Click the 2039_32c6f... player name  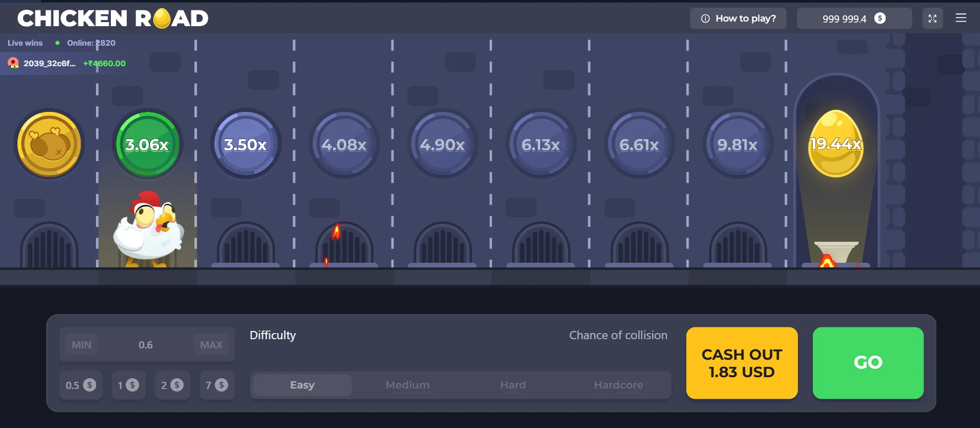(x=49, y=63)
